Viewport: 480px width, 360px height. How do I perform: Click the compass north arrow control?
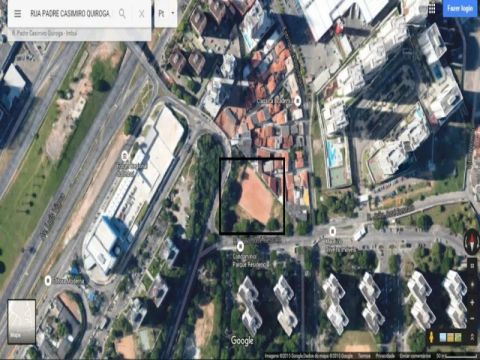(471, 241)
